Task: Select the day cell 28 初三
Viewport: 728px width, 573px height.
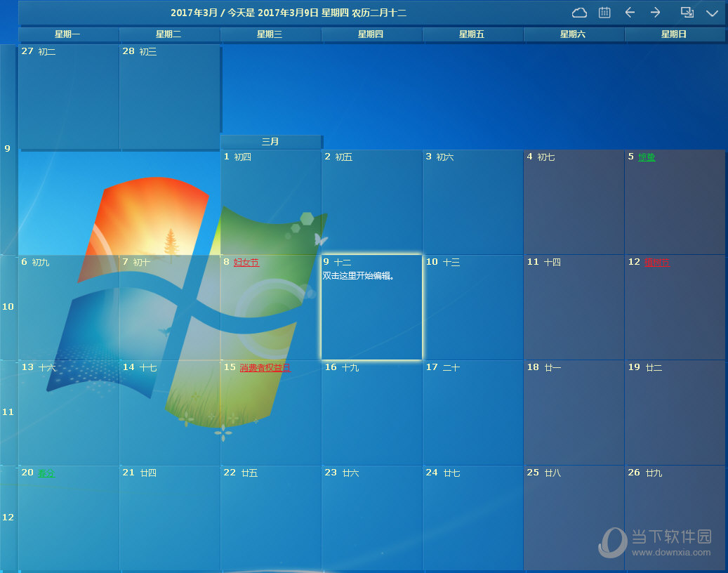Action: click(169, 97)
